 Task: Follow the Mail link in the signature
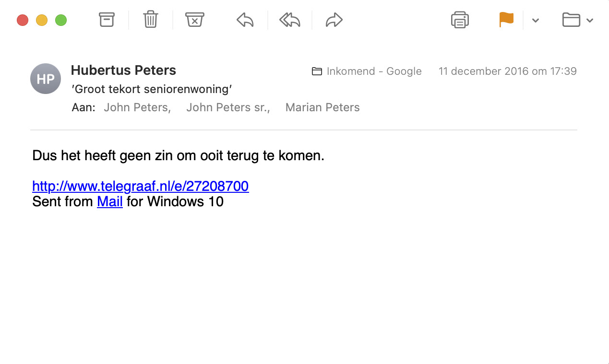(x=110, y=201)
